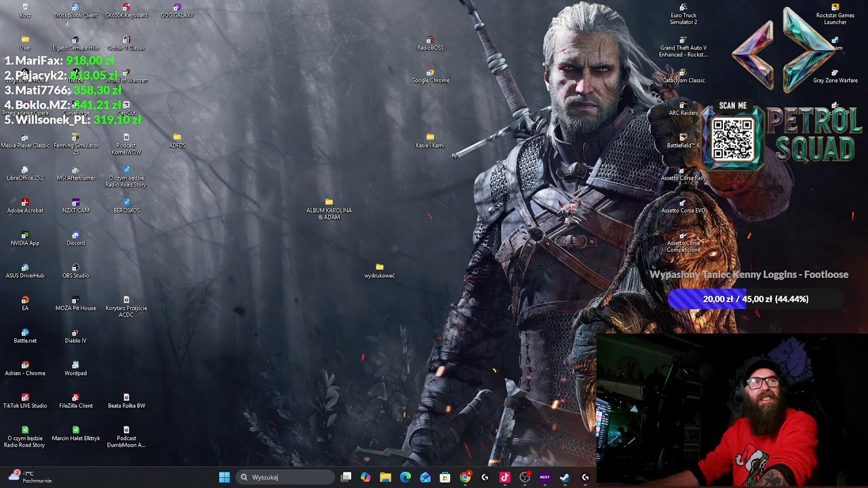This screenshot has height=488, width=868.
Task: Switch to the TikTok taskbar app
Action: [505, 477]
